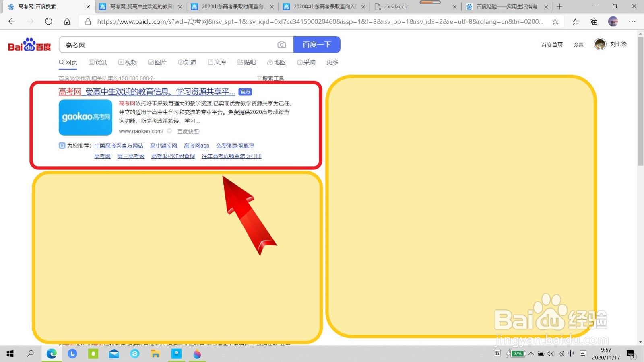This screenshot has width=644, height=362.
Task: Open the 高考退档如何查询 recommended link
Action: pyautogui.click(x=173, y=156)
